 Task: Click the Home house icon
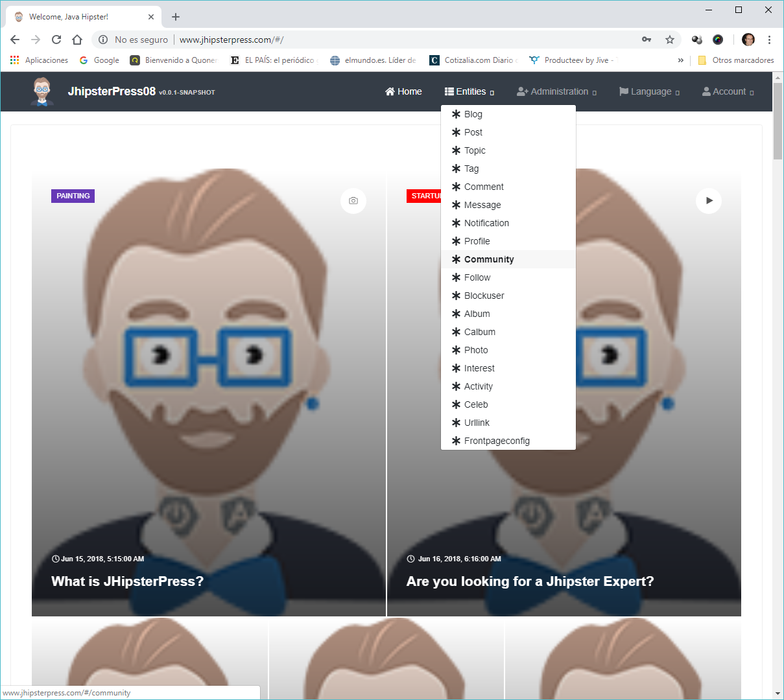390,91
